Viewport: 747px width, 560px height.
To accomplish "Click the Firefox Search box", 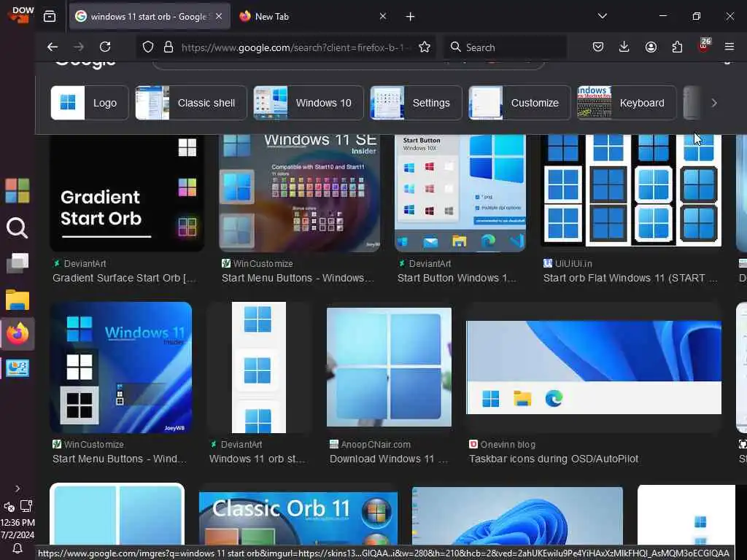I will [505, 47].
